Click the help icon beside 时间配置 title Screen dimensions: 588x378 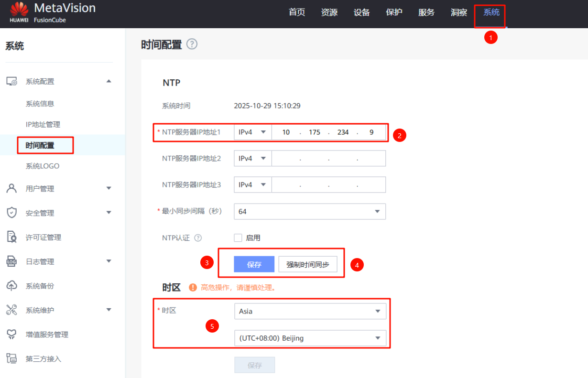(192, 44)
